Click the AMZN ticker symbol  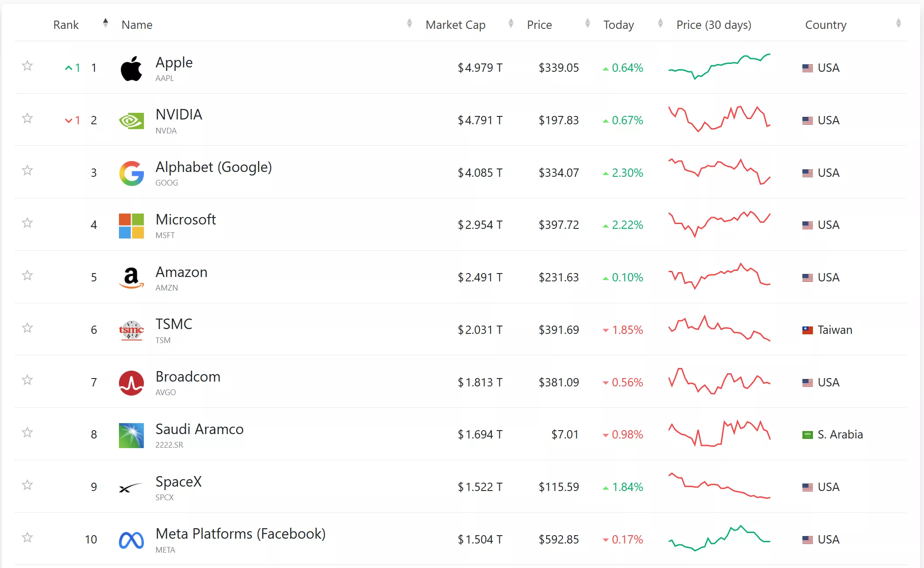point(167,288)
